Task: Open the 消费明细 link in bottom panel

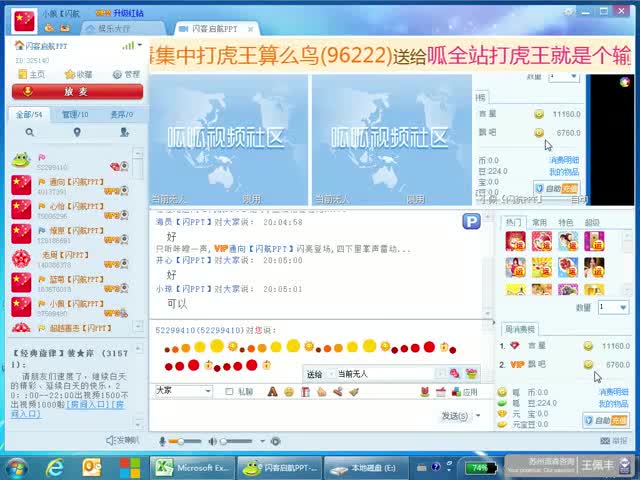Action: (613, 392)
